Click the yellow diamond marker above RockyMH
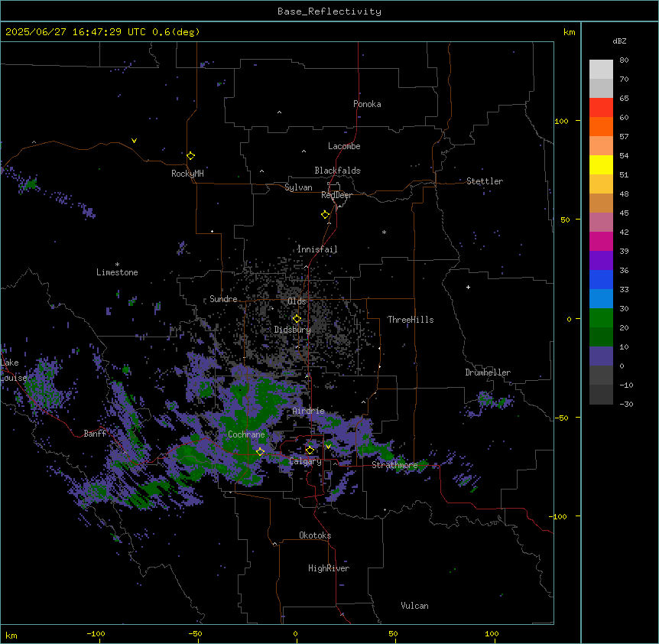659x644 pixels. coord(190,156)
